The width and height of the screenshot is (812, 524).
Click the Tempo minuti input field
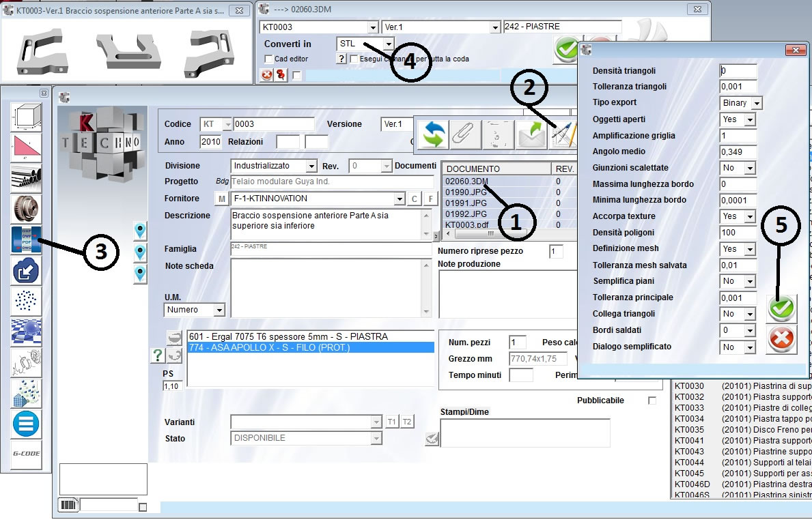[521, 375]
